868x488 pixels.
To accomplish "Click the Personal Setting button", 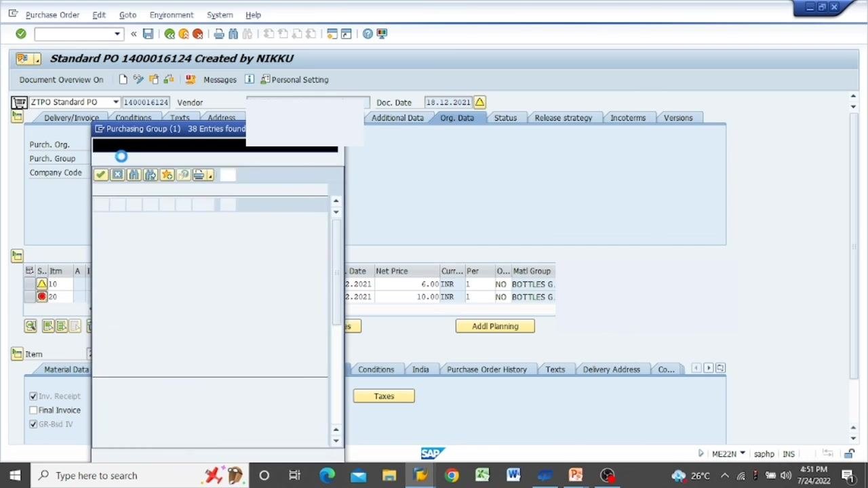I will pos(294,79).
